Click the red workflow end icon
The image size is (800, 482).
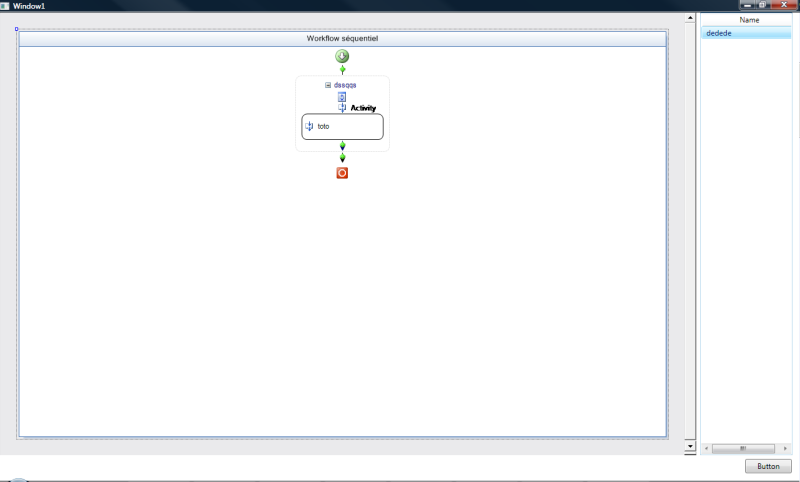pyautogui.click(x=342, y=173)
